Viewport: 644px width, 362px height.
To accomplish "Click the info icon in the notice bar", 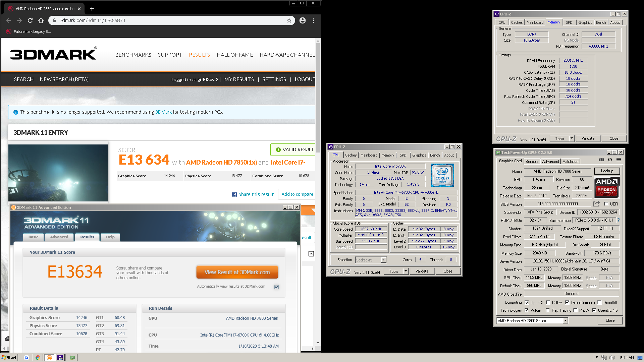I will point(16,112).
